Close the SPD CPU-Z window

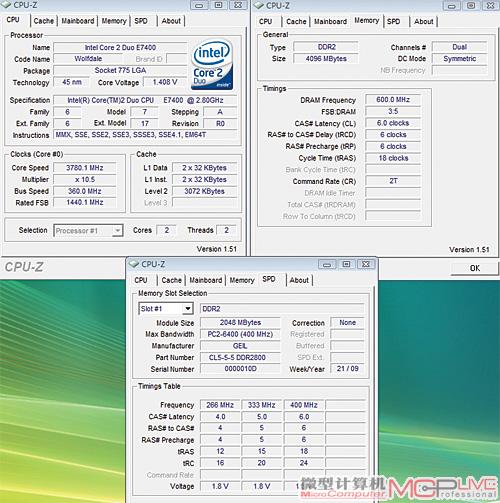click(366, 264)
